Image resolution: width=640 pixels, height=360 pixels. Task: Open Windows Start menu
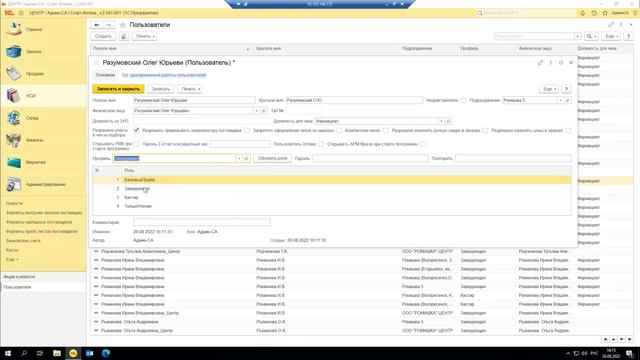point(8,353)
